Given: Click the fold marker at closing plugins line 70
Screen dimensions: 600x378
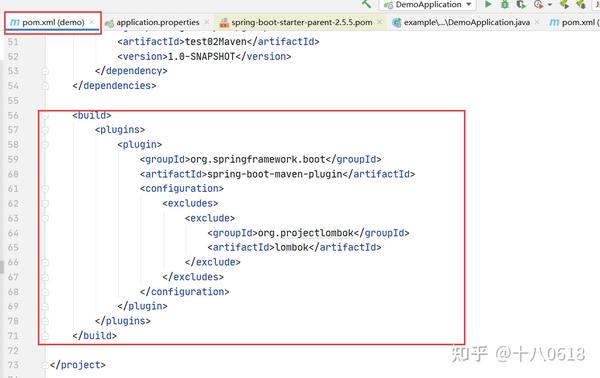Looking at the screenshot, I should [x=45, y=321].
